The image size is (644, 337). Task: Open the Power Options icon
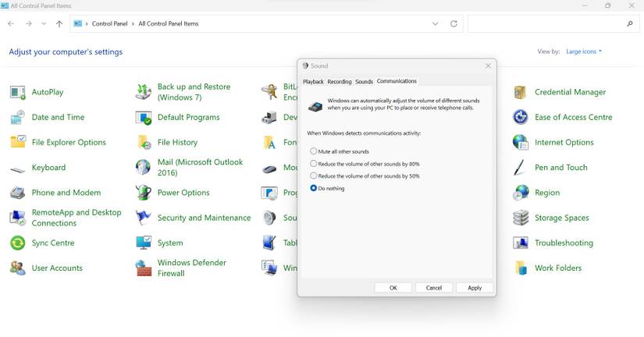point(144,193)
